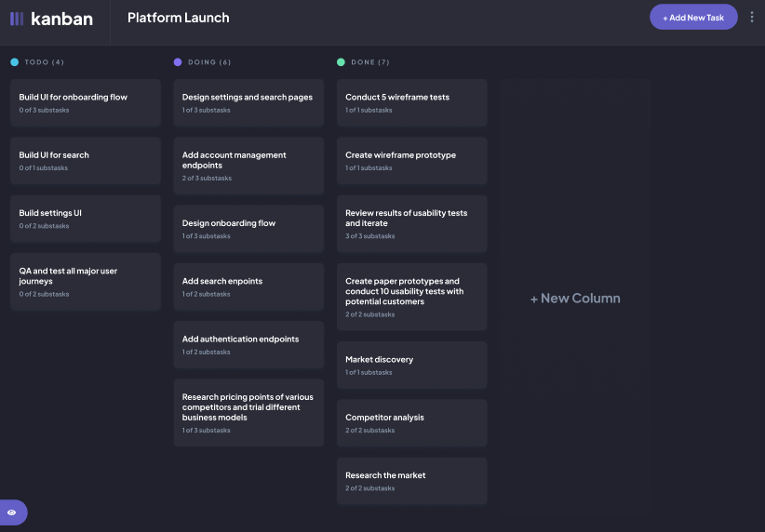Viewport: 765px width, 532px height.
Task: Open Review results of usability tests card
Action: pyautogui.click(x=411, y=224)
